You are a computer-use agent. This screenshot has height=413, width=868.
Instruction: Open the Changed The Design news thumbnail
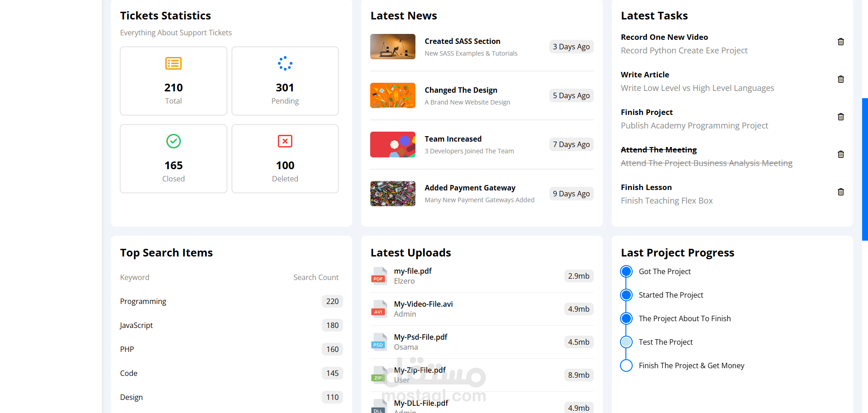point(393,95)
